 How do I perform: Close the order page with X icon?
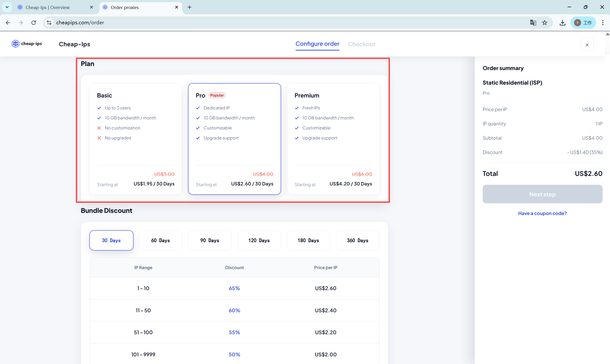click(587, 45)
